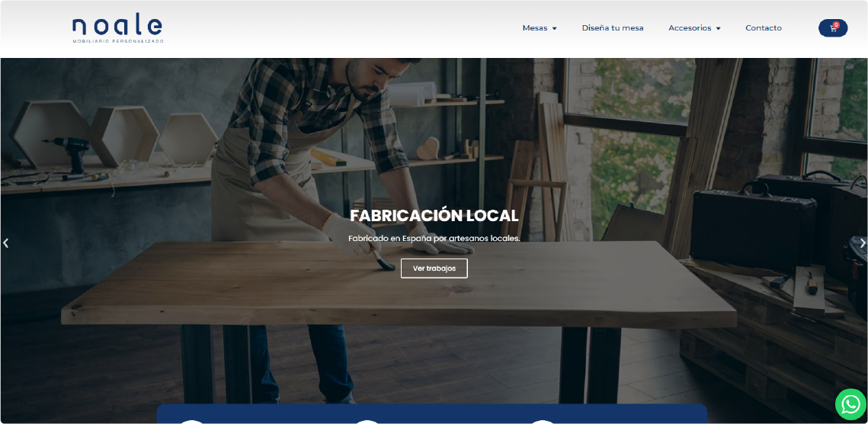Click the Noale logo
868x424 pixels.
pyautogui.click(x=117, y=27)
